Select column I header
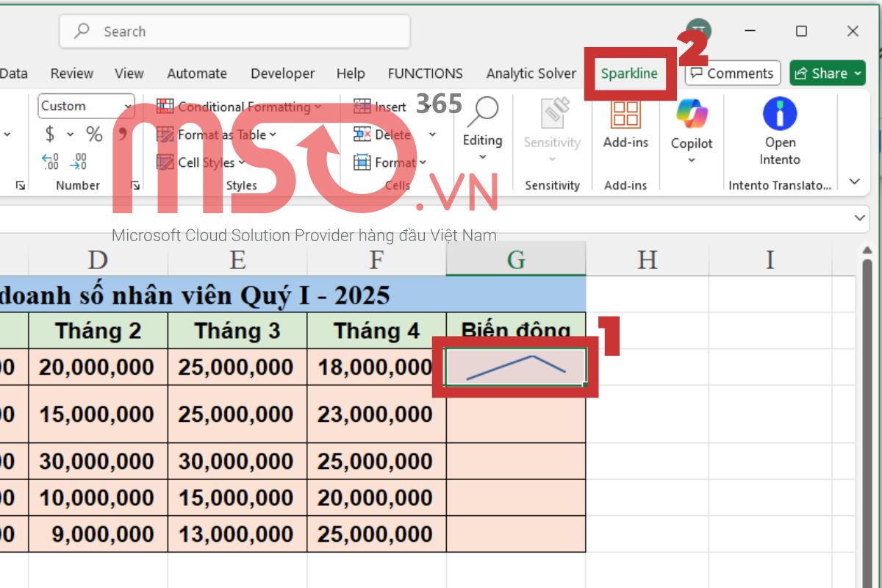882x588 pixels. pos(770,259)
